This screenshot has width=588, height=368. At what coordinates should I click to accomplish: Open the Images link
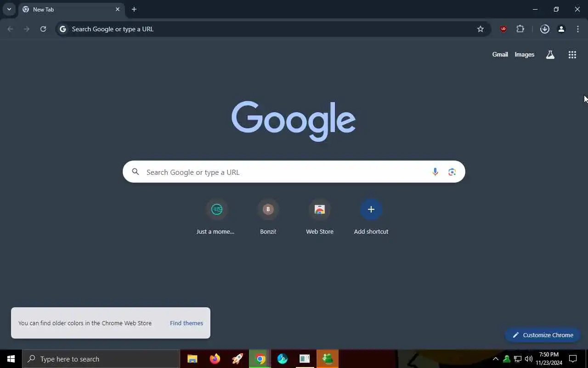coord(525,54)
